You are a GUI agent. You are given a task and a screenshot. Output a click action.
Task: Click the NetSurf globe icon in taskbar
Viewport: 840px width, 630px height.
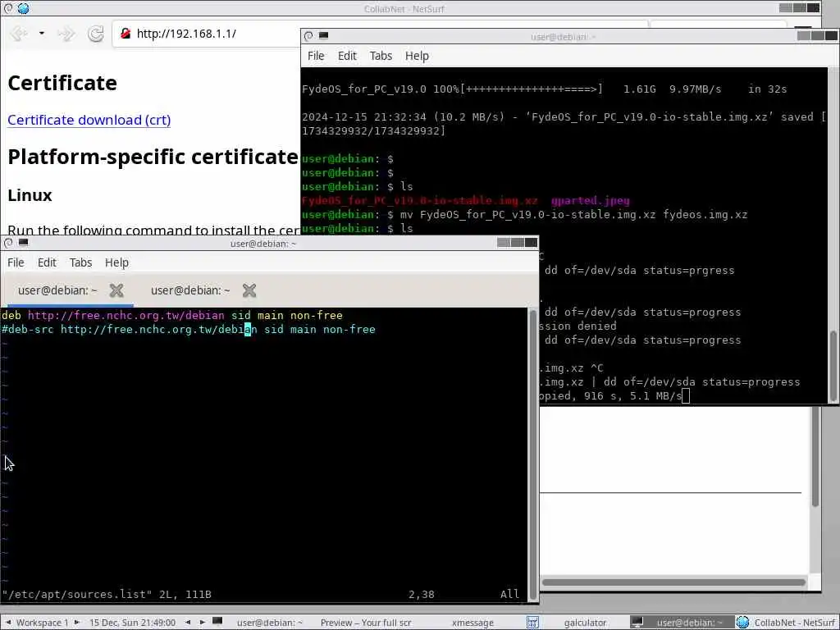point(742,622)
